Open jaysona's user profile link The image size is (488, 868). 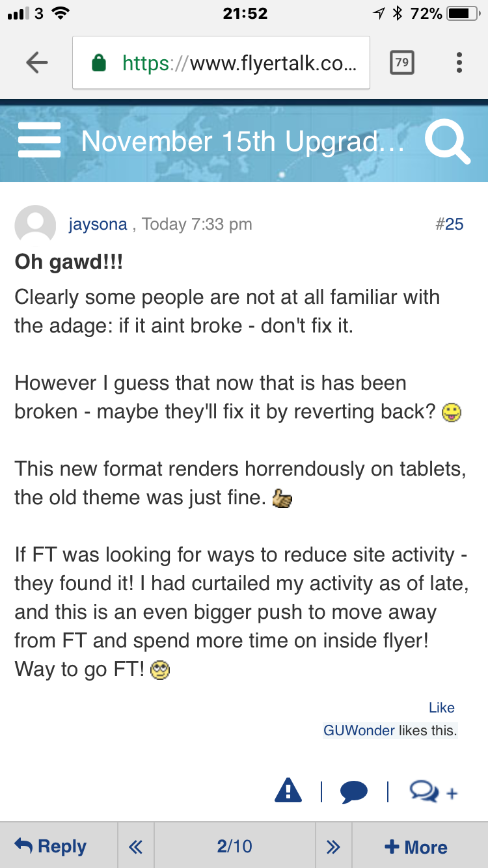(x=98, y=224)
